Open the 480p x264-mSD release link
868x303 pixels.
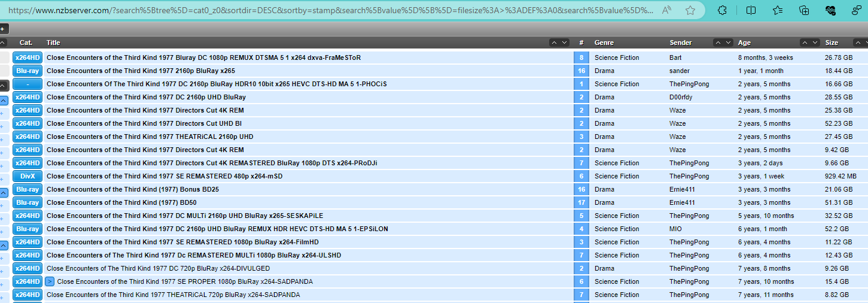click(165, 176)
